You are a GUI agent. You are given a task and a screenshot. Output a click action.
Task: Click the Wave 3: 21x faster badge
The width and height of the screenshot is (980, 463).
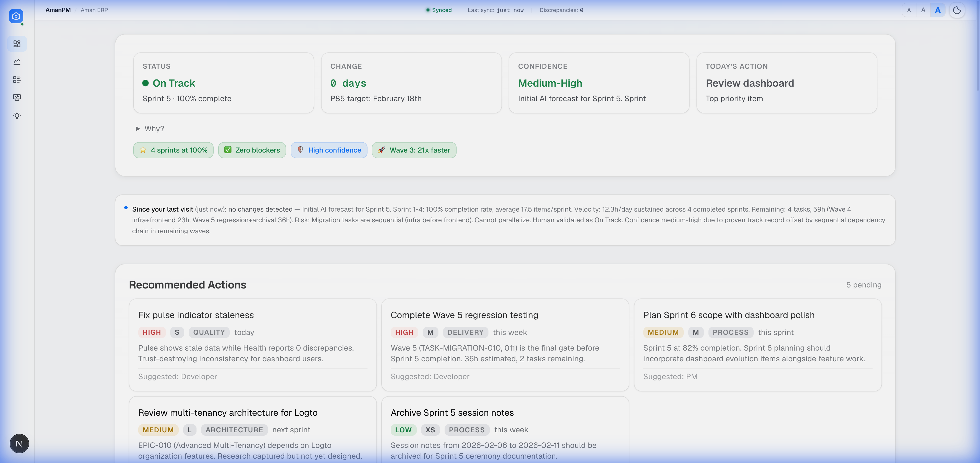coord(414,150)
